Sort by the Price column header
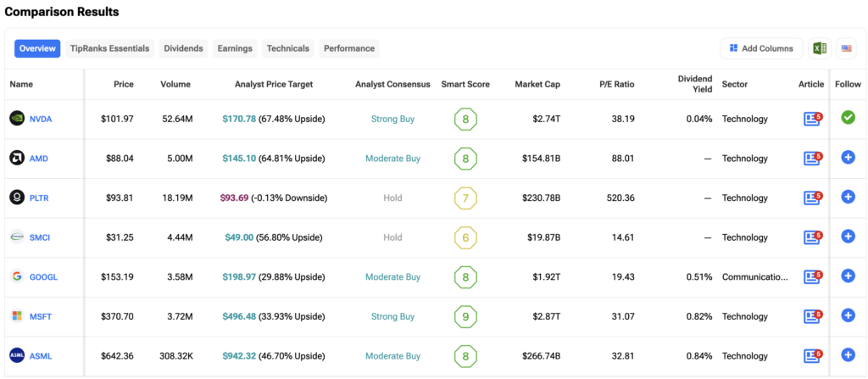The width and height of the screenshot is (868, 379). coord(124,84)
